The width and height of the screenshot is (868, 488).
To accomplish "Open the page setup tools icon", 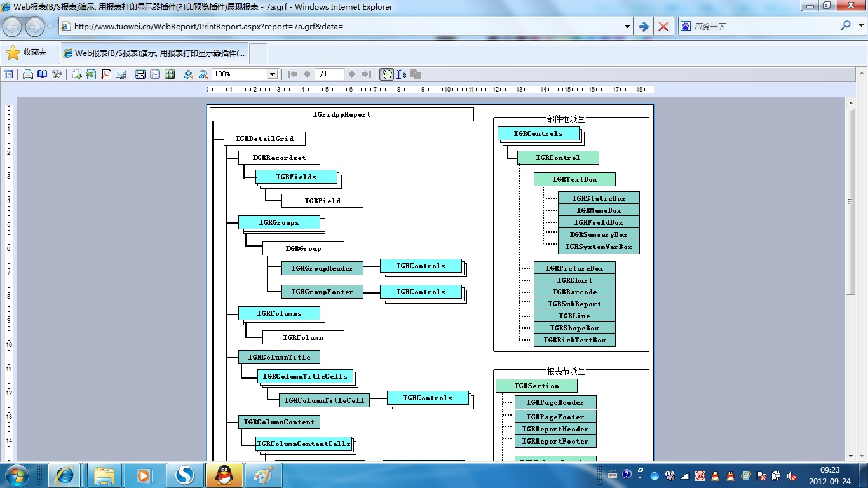I will click(x=57, y=74).
